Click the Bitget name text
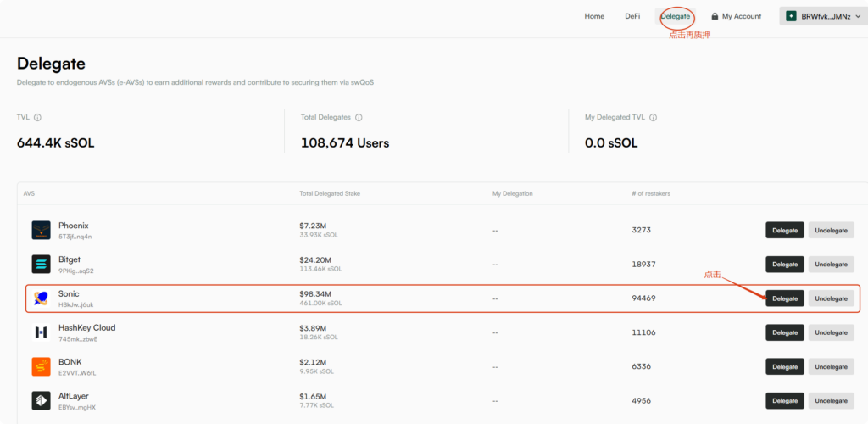This screenshot has height=424, width=868. pos(70,259)
